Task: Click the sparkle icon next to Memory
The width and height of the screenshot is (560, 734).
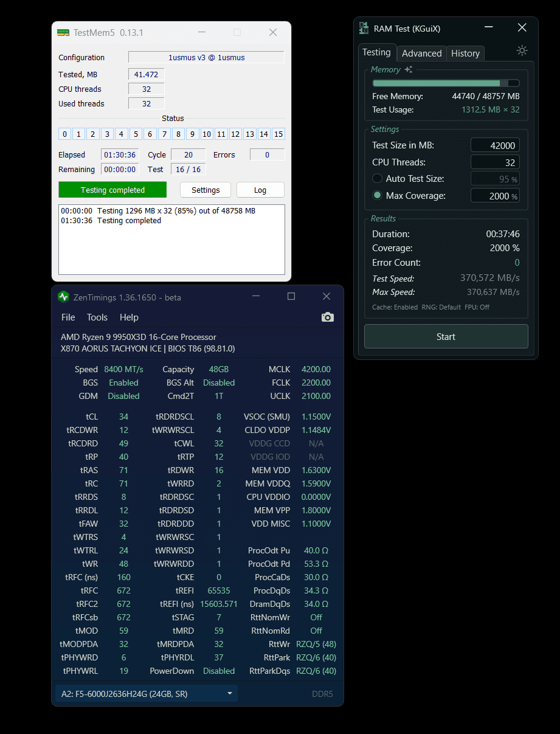Action: (408, 70)
